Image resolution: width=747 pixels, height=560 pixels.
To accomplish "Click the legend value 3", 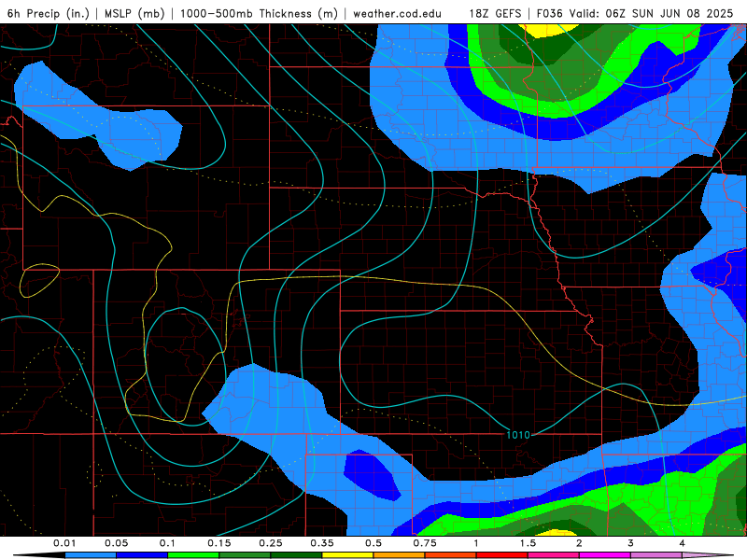I will click(630, 543).
